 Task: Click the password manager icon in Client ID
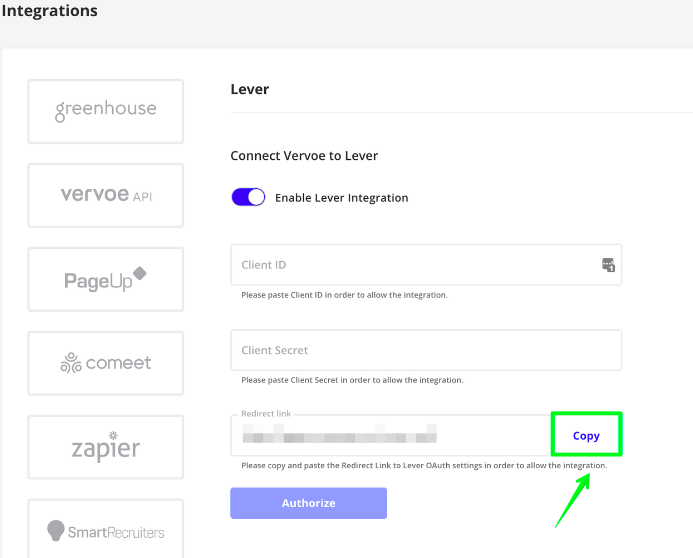[608, 265]
